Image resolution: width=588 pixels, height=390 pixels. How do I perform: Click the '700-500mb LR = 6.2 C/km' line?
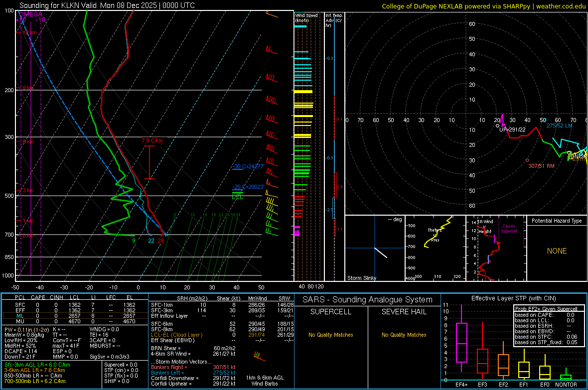click(x=35, y=382)
